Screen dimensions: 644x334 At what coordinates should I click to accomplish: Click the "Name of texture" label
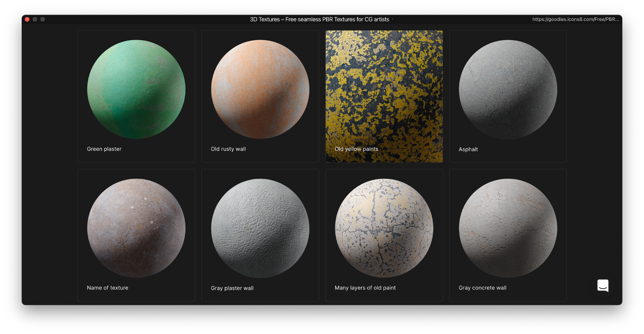pyautogui.click(x=108, y=288)
